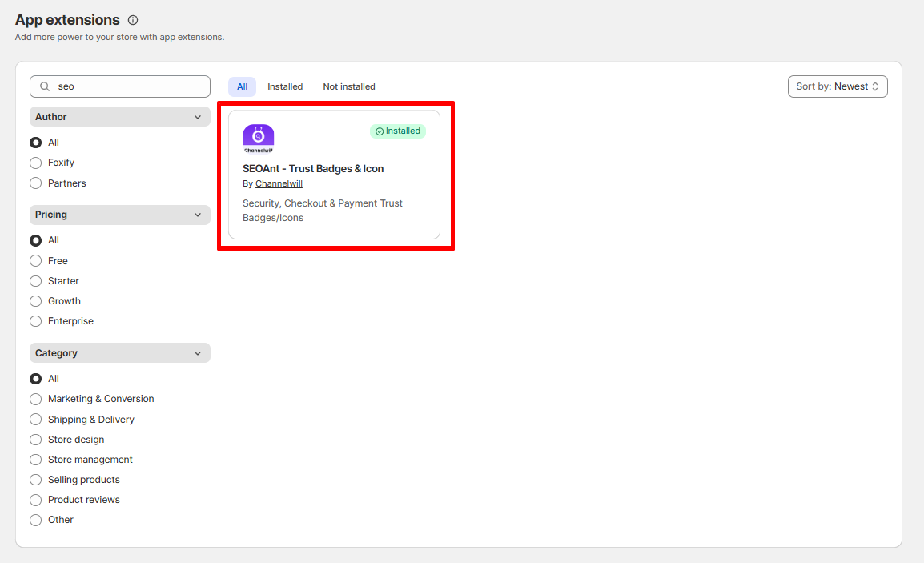
Task: Focus the search field containing seo
Action: (x=120, y=86)
